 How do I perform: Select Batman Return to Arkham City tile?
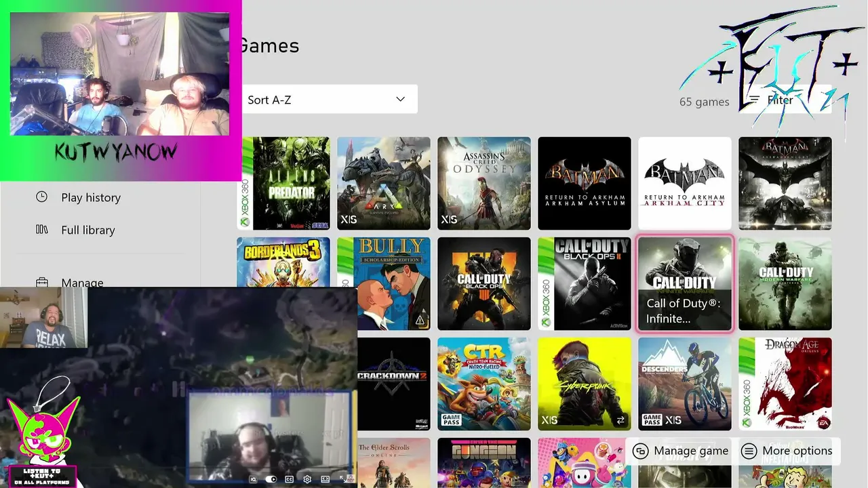coord(685,183)
